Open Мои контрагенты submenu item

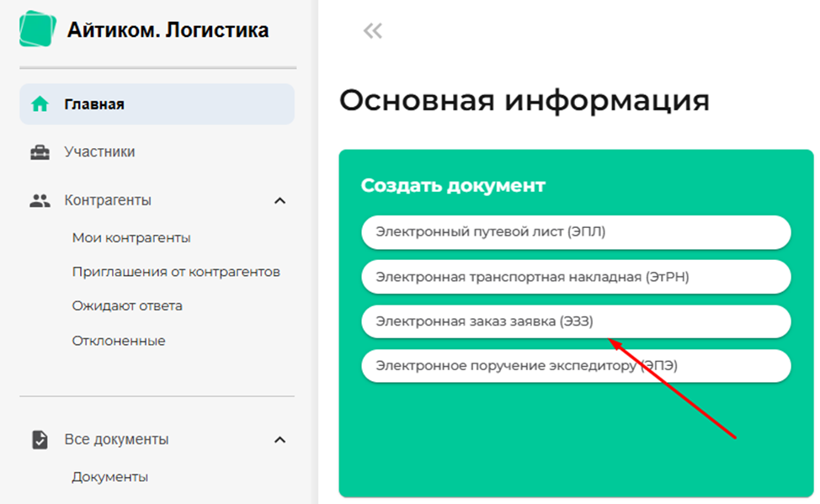(x=131, y=238)
